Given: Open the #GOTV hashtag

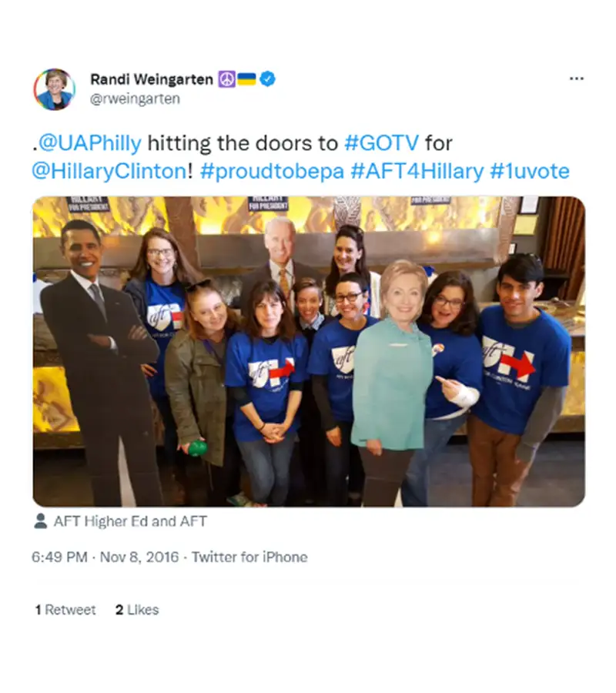Looking at the screenshot, I should click(x=381, y=143).
